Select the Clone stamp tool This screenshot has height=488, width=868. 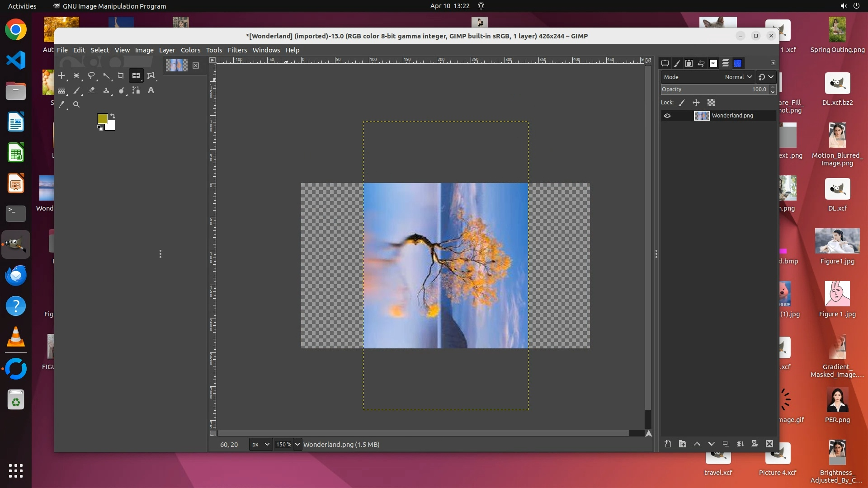[x=106, y=90]
